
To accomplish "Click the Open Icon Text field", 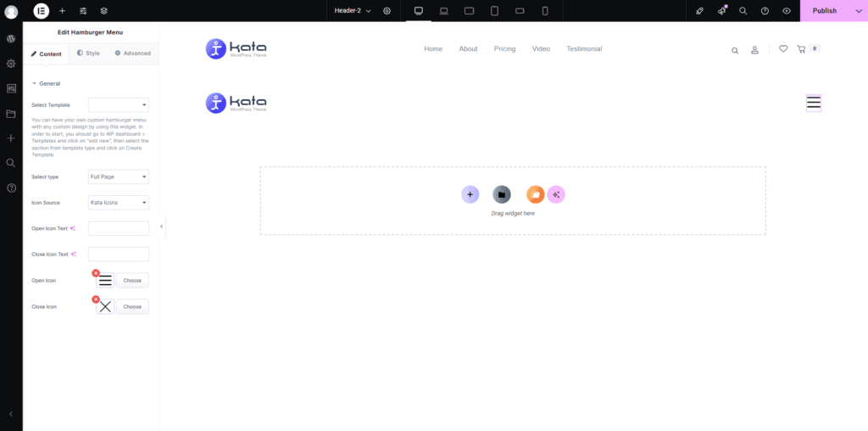I will 119,228.
